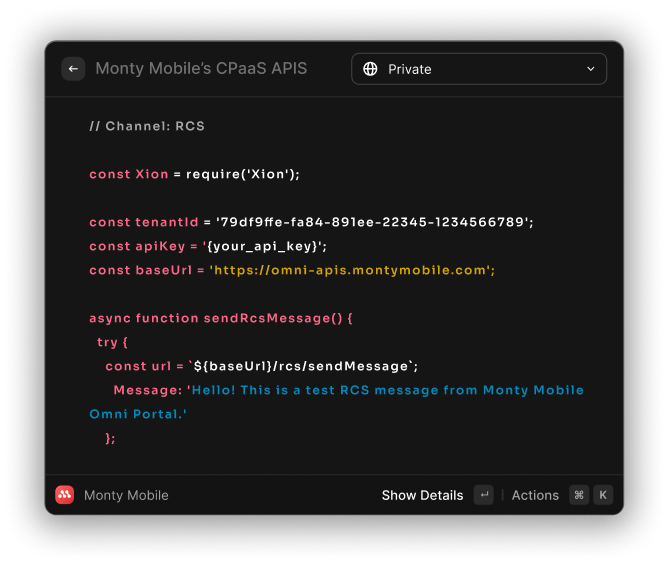Screen dimensions: 669x564
Task: Go back using the arrow button
Action: [x=73, y=69]
